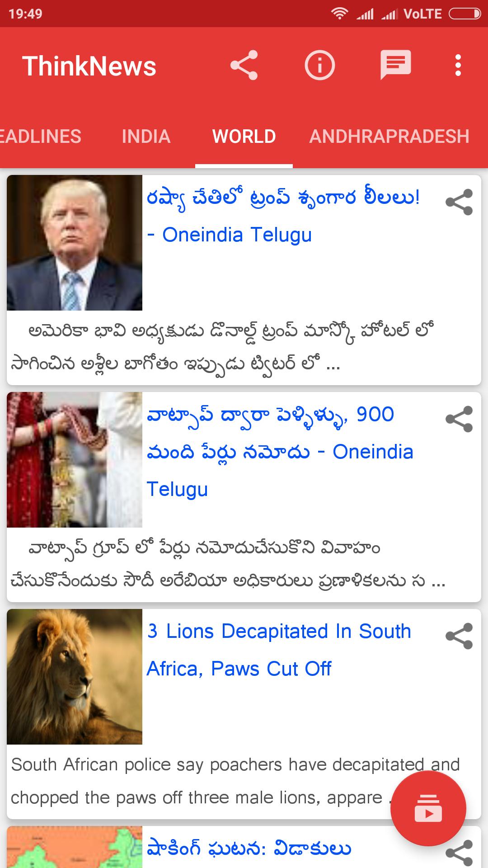The height and width of the screenshot is (868, 488).
Task: Open the 3 Lions Decapitated headline
Action: tap(279, 650)
